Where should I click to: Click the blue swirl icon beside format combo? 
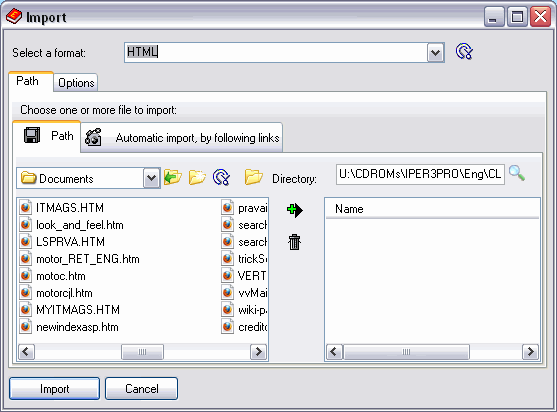click(x=464, y=52)
